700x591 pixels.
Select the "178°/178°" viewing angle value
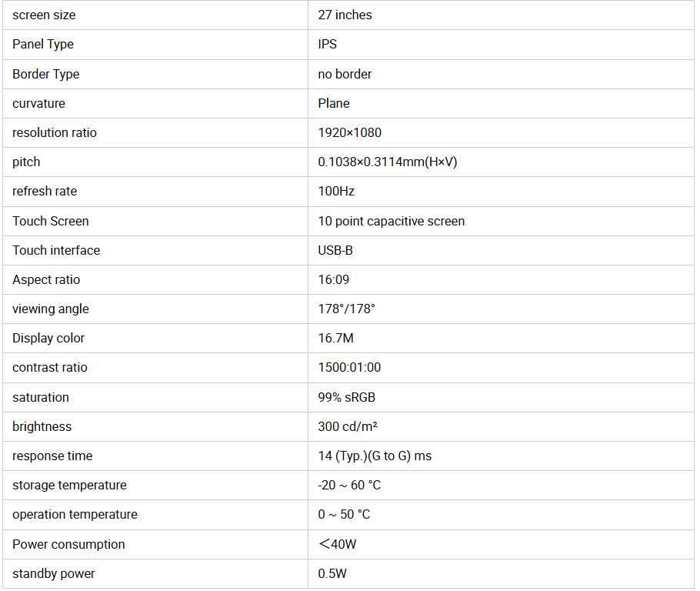[x=346, y=309]
